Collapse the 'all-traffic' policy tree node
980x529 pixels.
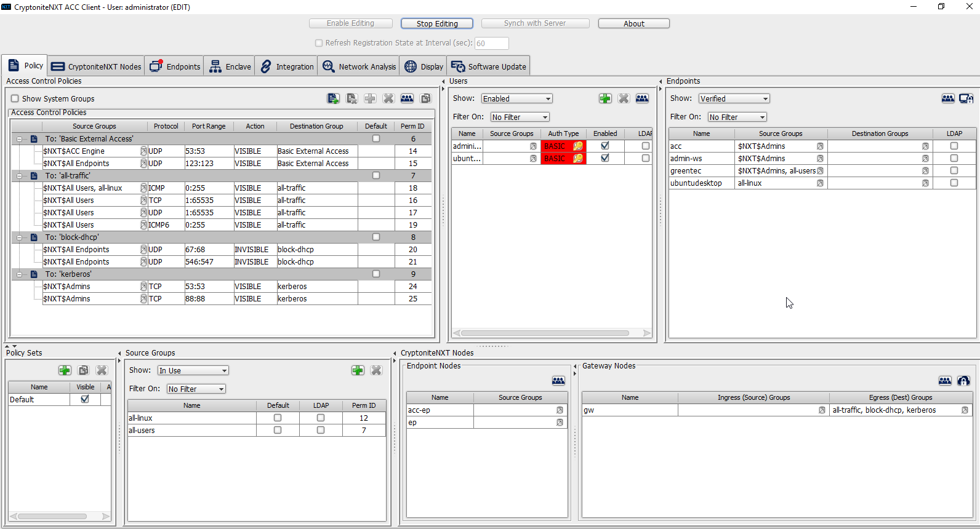(20, 176)
